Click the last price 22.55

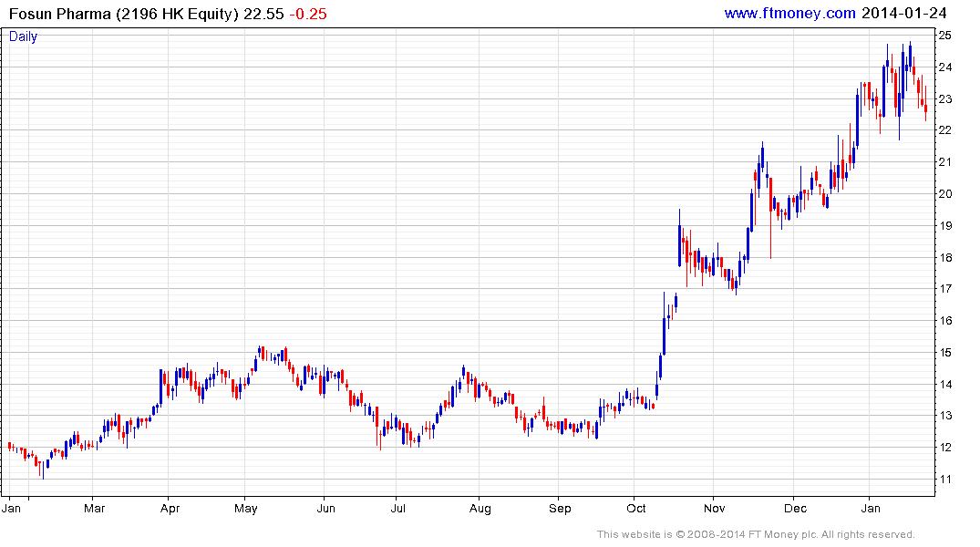point(263,14)
